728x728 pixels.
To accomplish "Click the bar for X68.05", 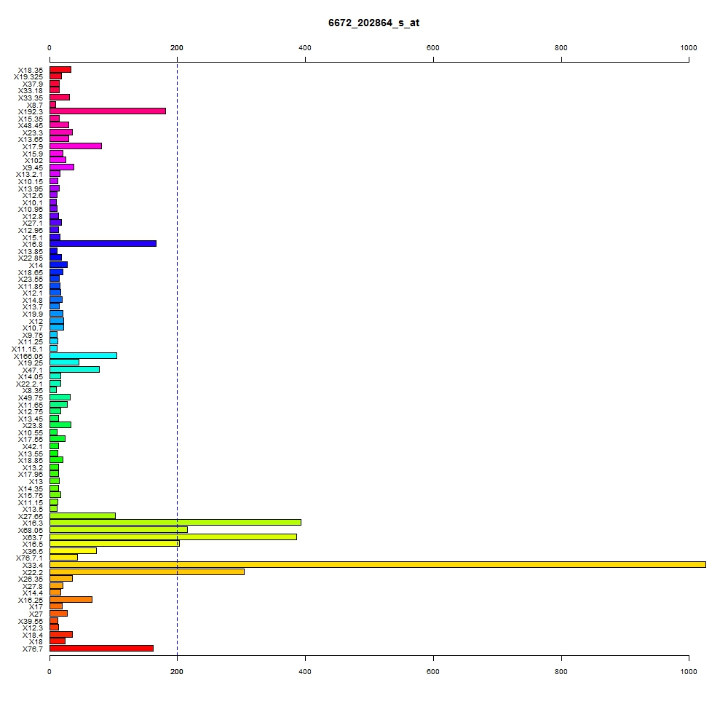I will click(x=119, y=530).
